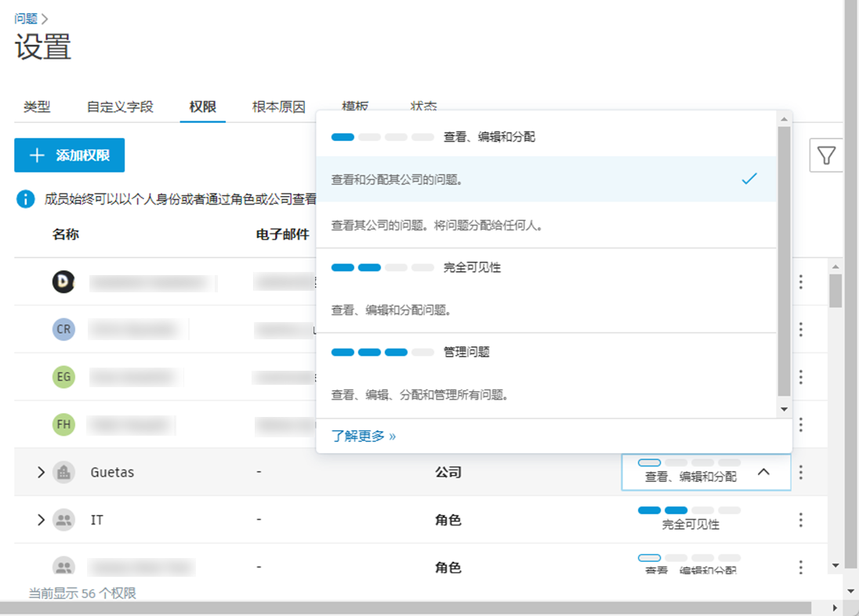Choose 查看、编辑、分配和管理所有问题 option
The width and height of the screenshot is (859, 616).
tap(546, 394)
